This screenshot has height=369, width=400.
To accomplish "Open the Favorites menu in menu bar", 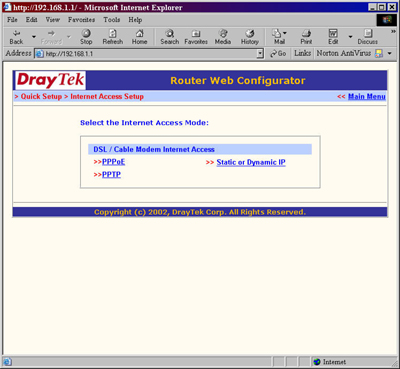I will pyautogui.click(x=81, y=20).
